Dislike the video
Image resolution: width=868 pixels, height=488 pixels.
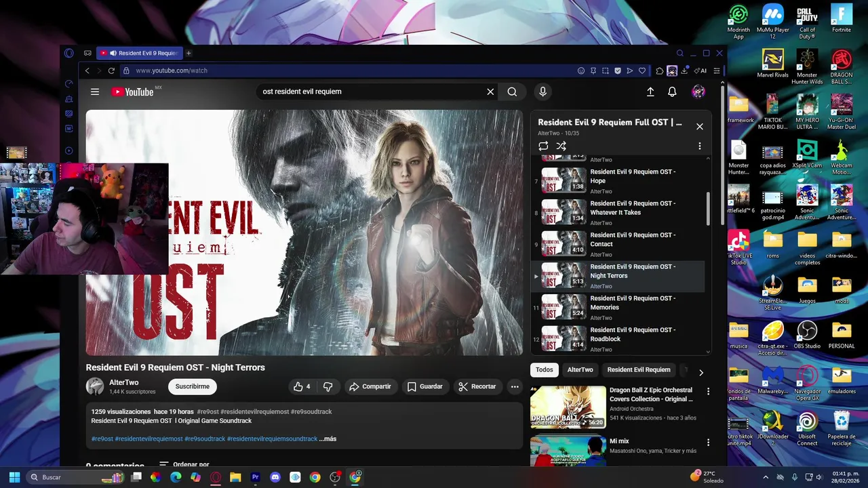[x=328, y=386]
